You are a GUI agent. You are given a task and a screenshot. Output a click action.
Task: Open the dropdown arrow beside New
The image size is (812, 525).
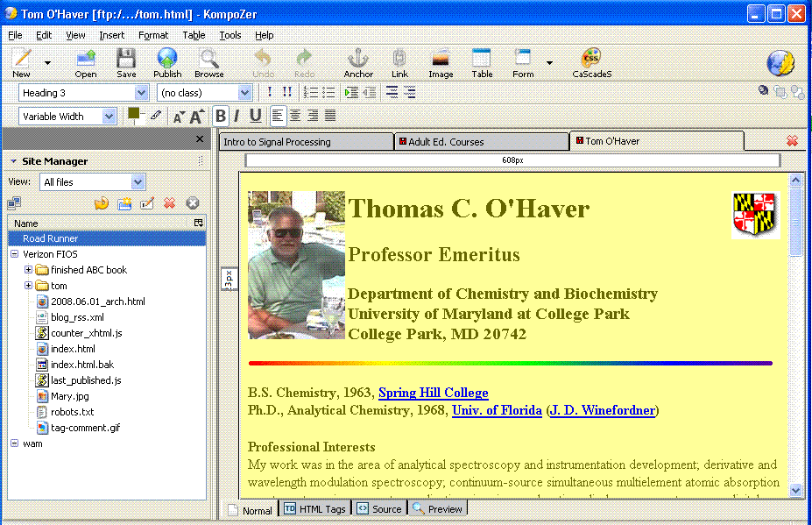click(47, 63)
